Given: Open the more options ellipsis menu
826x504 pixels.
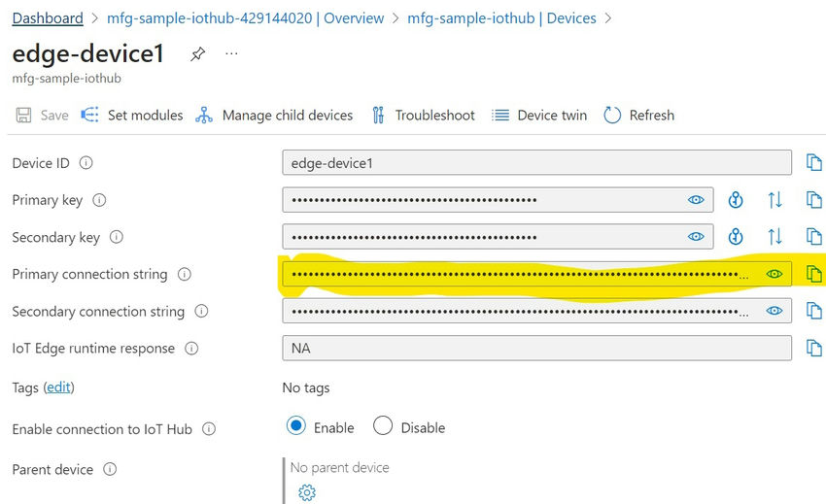Looking at the screenshot, I should tap(231, 54).
